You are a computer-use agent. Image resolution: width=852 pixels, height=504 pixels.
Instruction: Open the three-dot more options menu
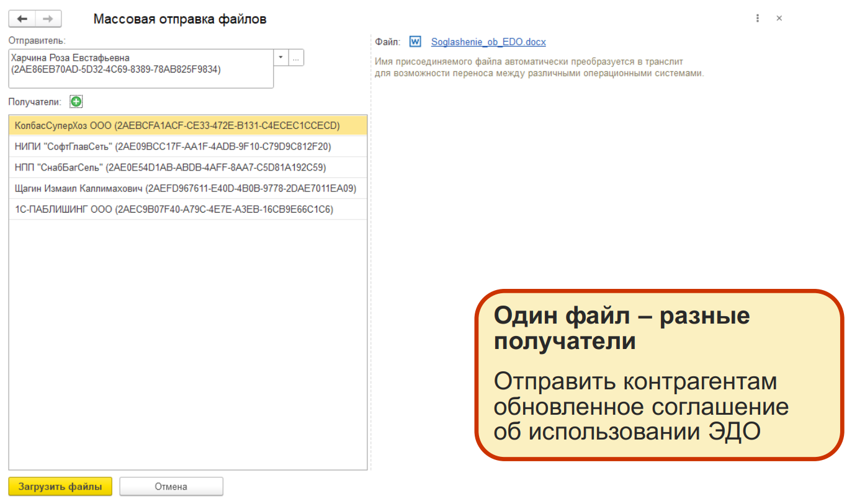coord(757,18)
